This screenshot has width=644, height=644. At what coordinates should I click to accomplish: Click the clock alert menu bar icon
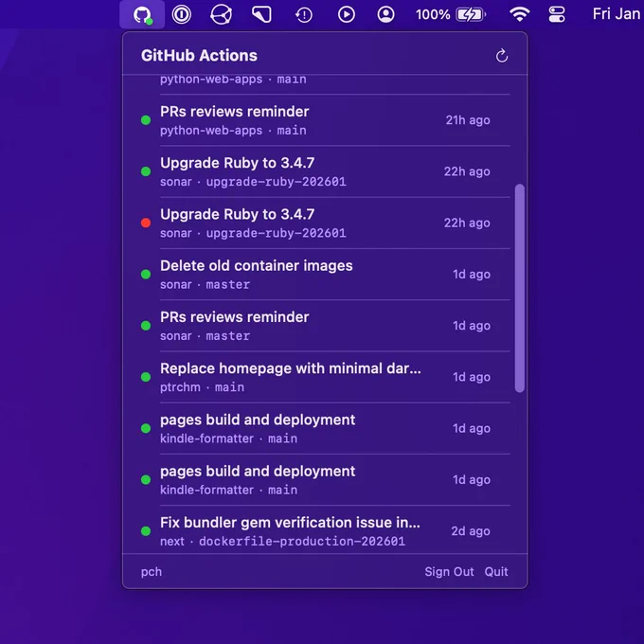[x=304, y=15]
